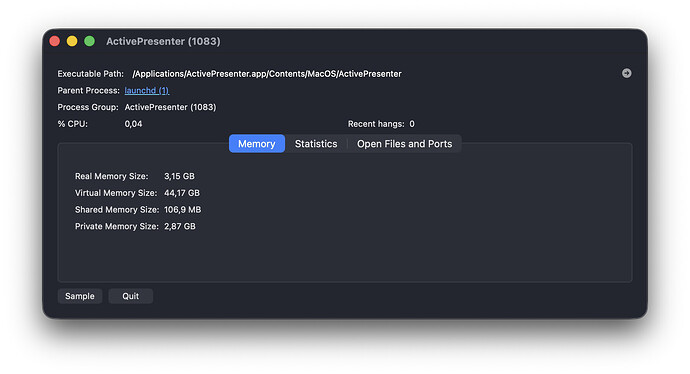
Task: Click the Virtual Memory Size value 44,17 GB
Action: click(x=182, y=193)
